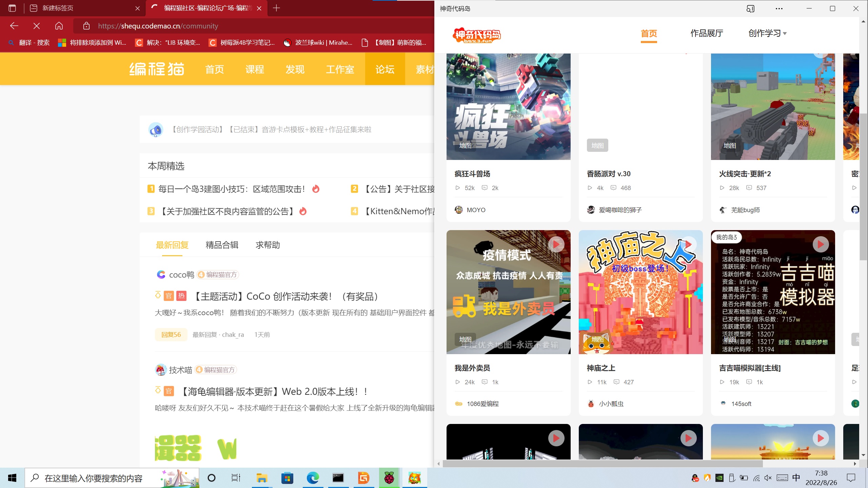Open the 翻译 - 搜索 bookmark
This screenshot has height=488, width=868.
pyautogui.click(x=29, y=43)
